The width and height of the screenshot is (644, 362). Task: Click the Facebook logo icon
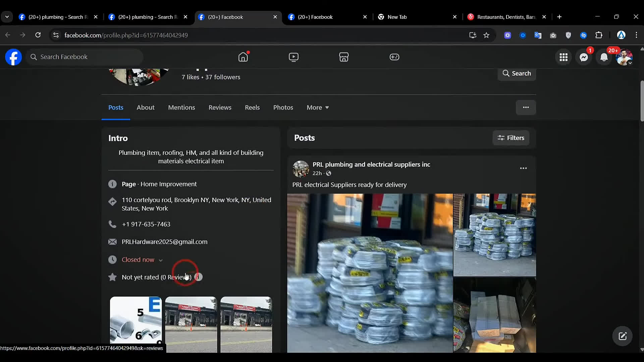pos(13,57)
